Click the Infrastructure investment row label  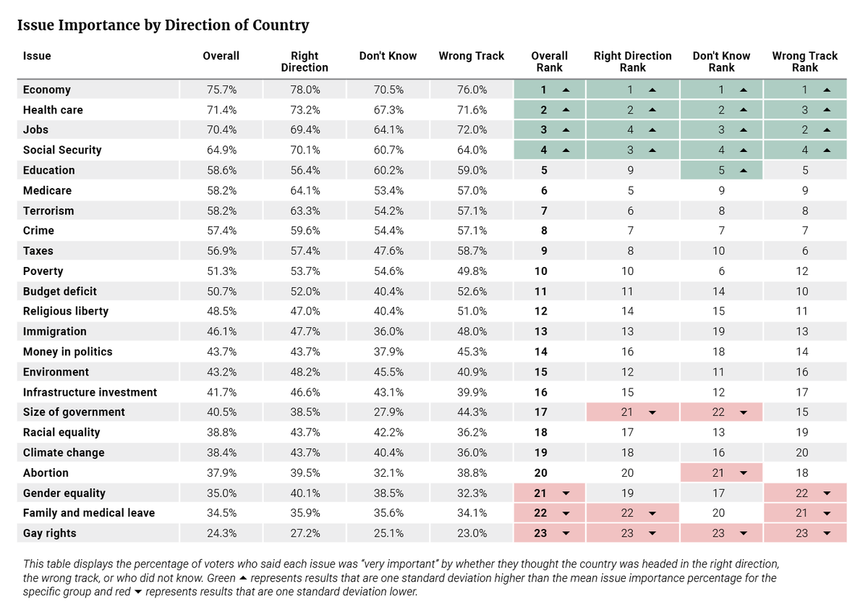pos(90,392)
